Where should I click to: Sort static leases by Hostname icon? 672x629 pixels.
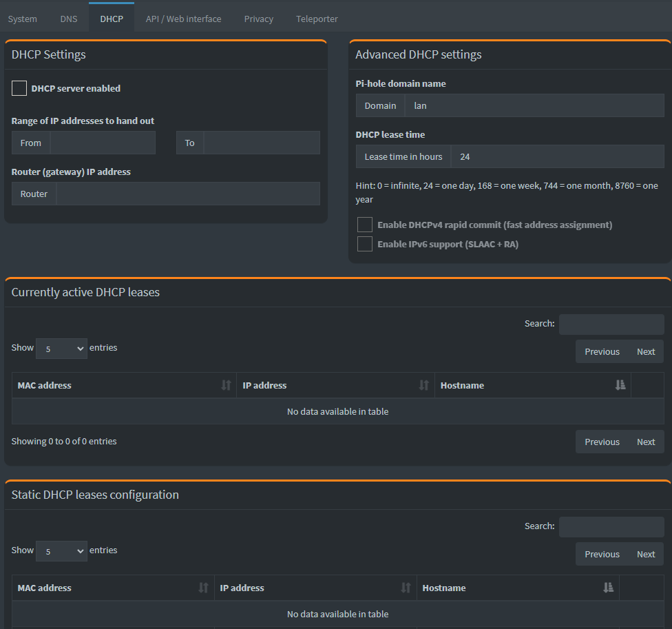[608, 588]
